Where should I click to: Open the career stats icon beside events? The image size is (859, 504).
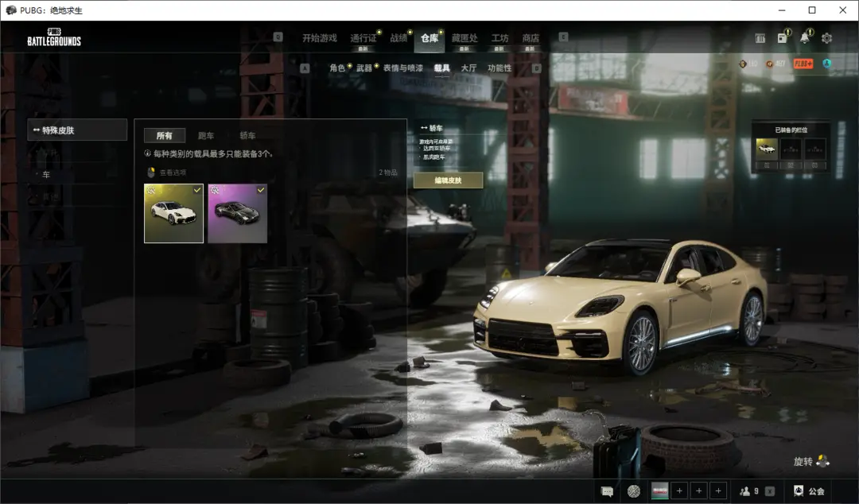pos(760,38)
